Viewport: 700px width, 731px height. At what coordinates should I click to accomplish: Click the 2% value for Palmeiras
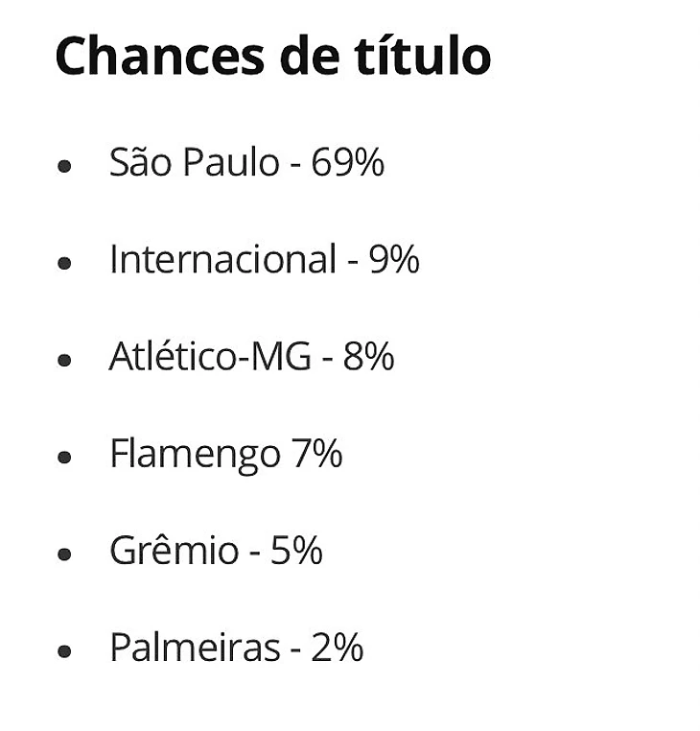click(337, 648)
